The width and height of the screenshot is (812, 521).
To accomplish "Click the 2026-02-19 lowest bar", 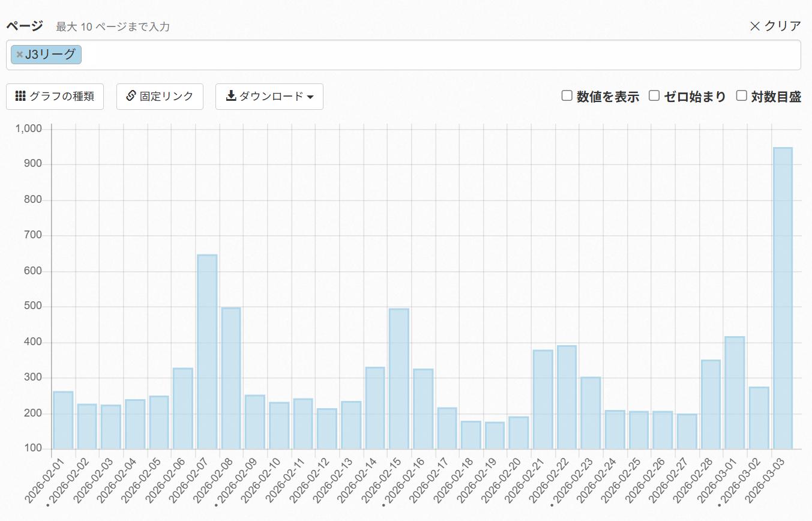I will [495, 435].
